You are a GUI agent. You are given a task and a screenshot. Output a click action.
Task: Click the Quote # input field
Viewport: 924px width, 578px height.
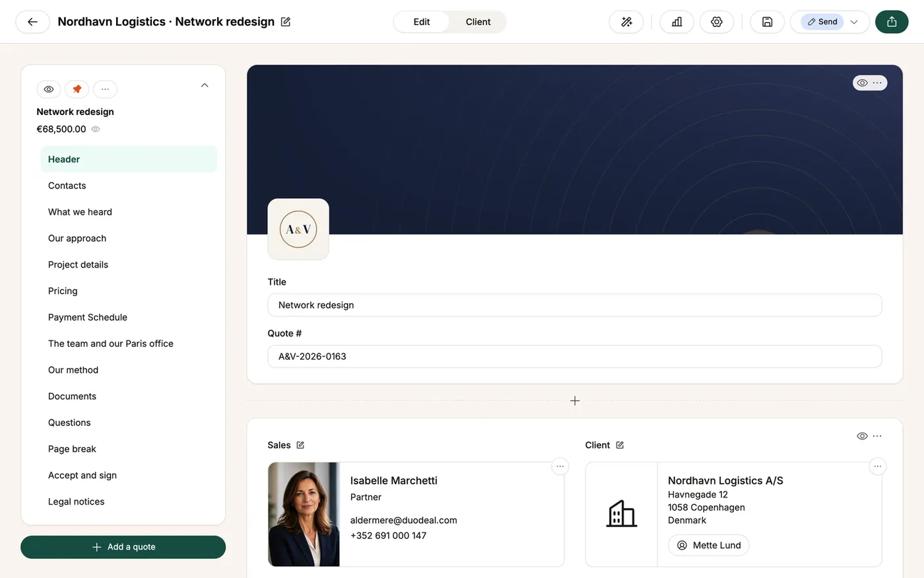pyautogui.click(x=575, y=357)
